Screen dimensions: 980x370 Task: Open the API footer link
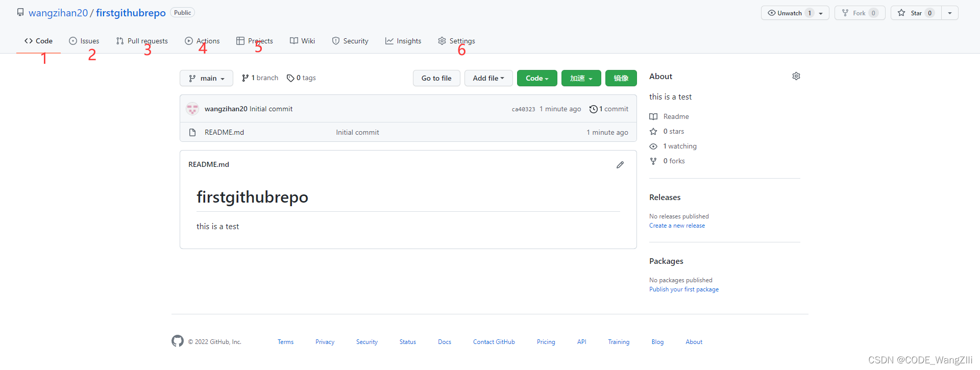click(581, 342)
